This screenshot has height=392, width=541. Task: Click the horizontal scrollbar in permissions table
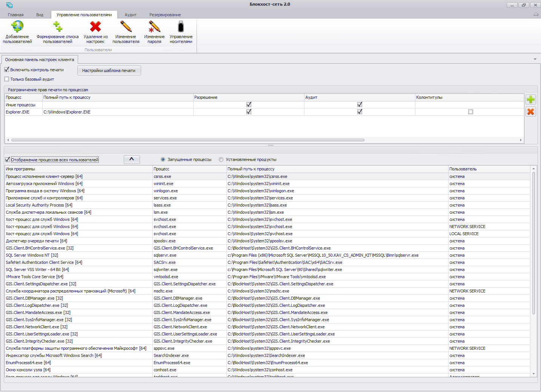point(188,140)
